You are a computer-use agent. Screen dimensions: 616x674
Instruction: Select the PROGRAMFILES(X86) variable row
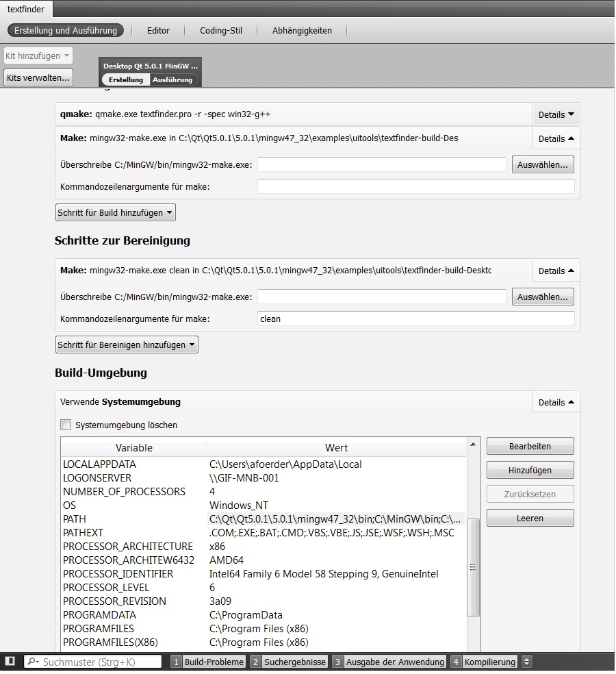263,643
